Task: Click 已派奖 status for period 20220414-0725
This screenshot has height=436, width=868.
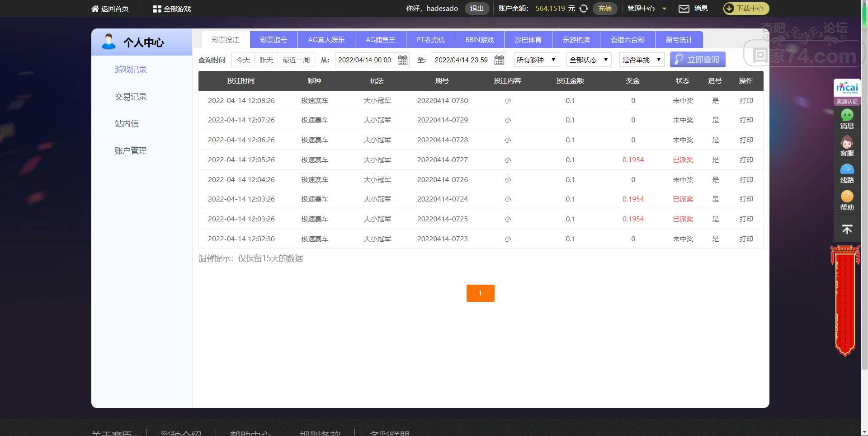Action: coord(683,219)
